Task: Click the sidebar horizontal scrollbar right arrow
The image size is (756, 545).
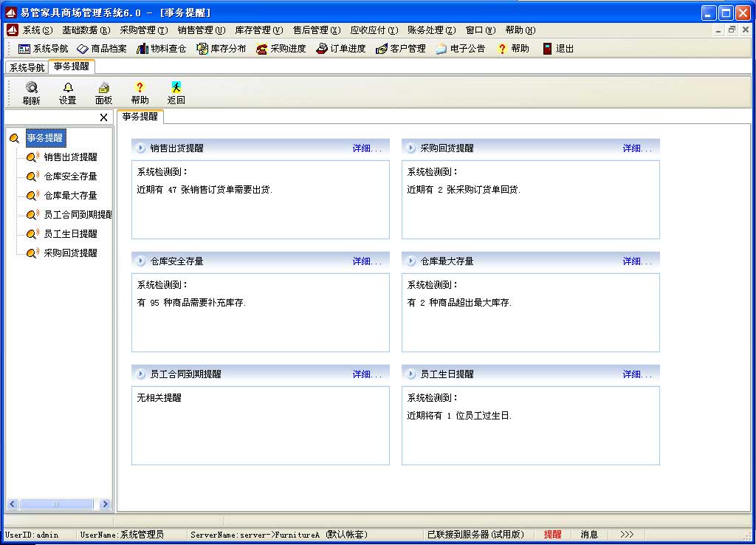Action: (x=105, y=504)
